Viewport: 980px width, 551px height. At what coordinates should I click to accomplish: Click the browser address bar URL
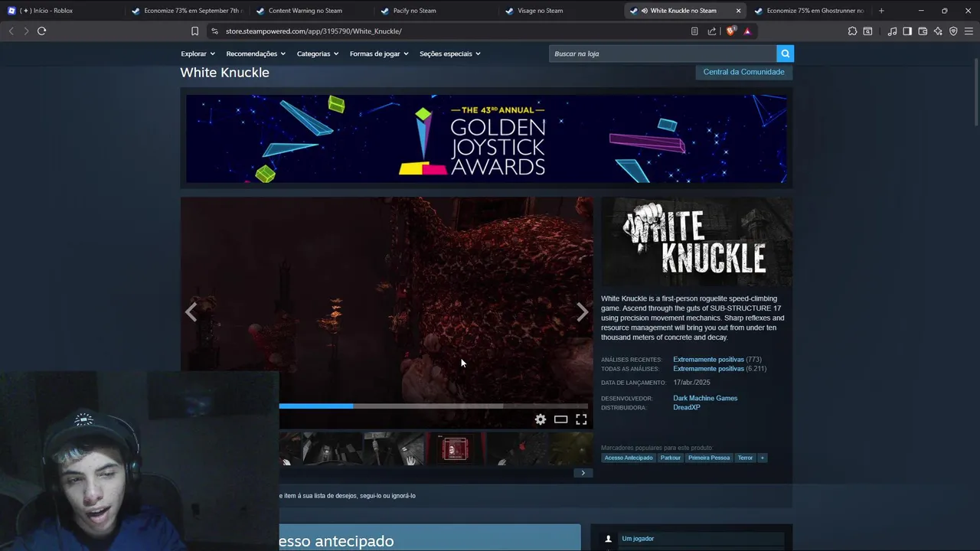click(x=313, y=31)
